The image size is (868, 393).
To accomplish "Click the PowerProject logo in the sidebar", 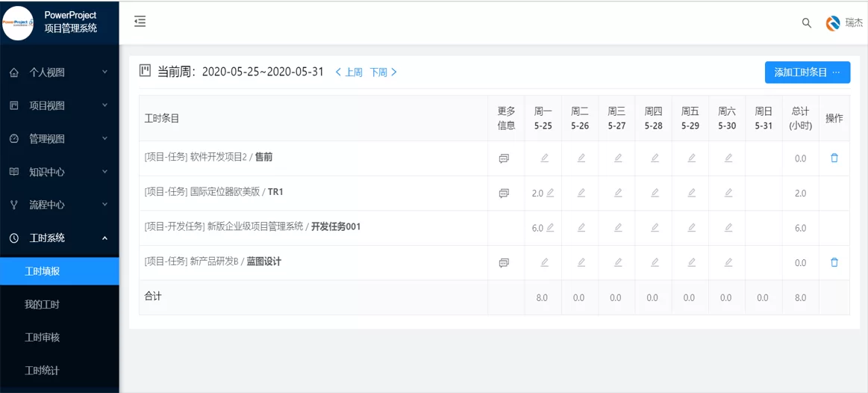I will point(18,22).
